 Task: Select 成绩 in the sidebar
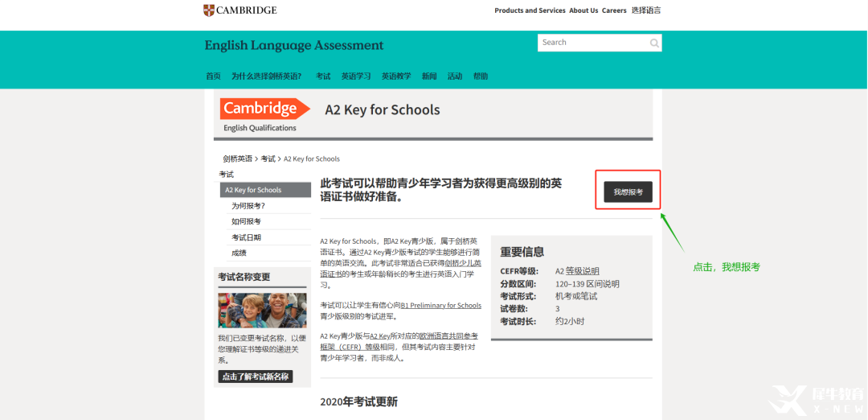click(x=239, y=253)
